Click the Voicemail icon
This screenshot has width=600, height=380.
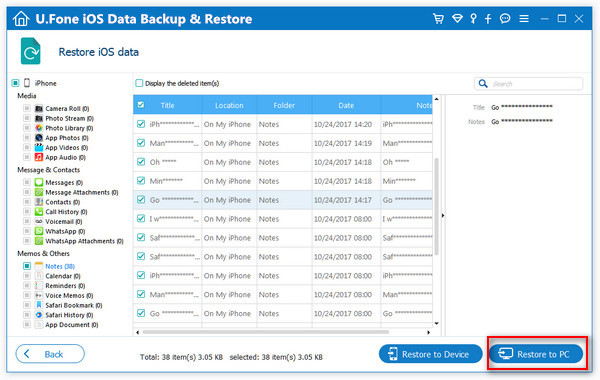39,221
